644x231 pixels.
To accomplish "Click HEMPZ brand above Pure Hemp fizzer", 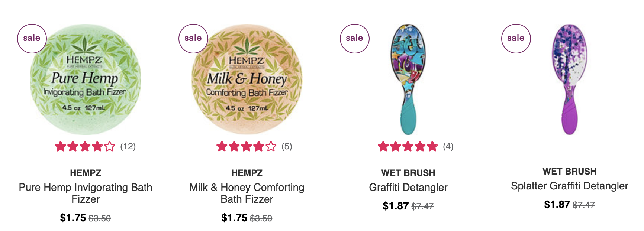I will (86, 173).
